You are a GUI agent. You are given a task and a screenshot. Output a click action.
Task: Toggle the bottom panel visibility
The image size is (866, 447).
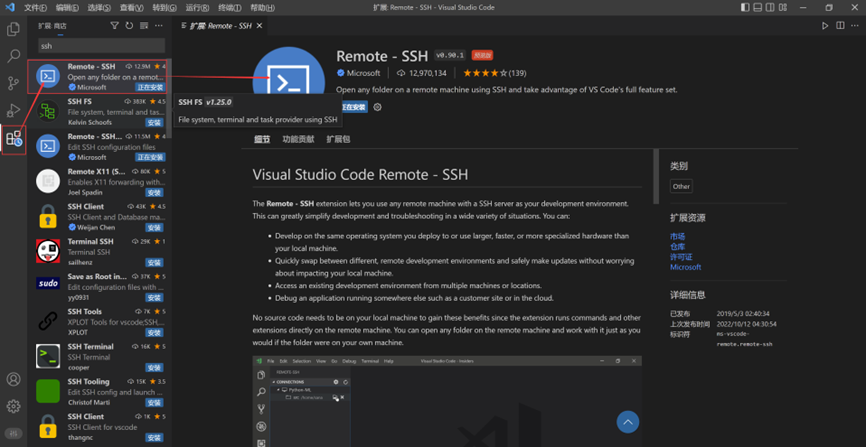tap(757, 7)
